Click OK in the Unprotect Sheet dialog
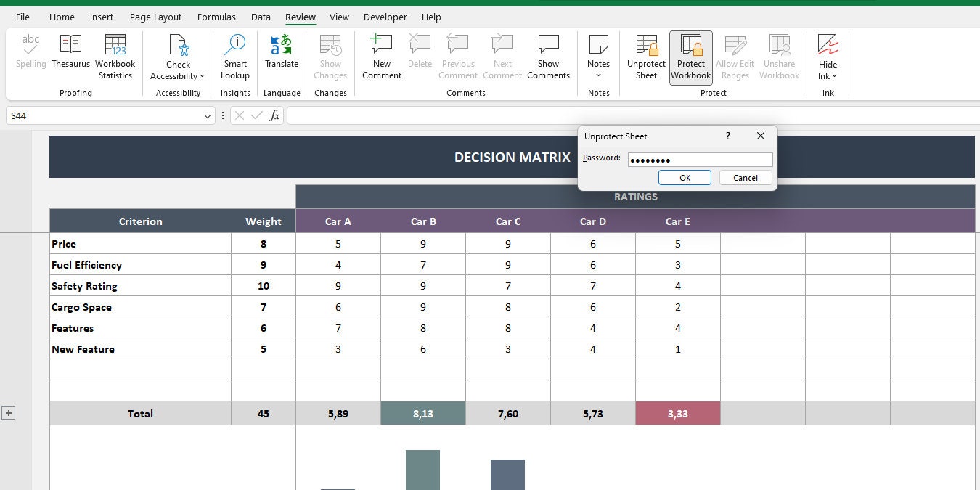The width and height of the screenshot is (980, 490). (x=684, y=177)
